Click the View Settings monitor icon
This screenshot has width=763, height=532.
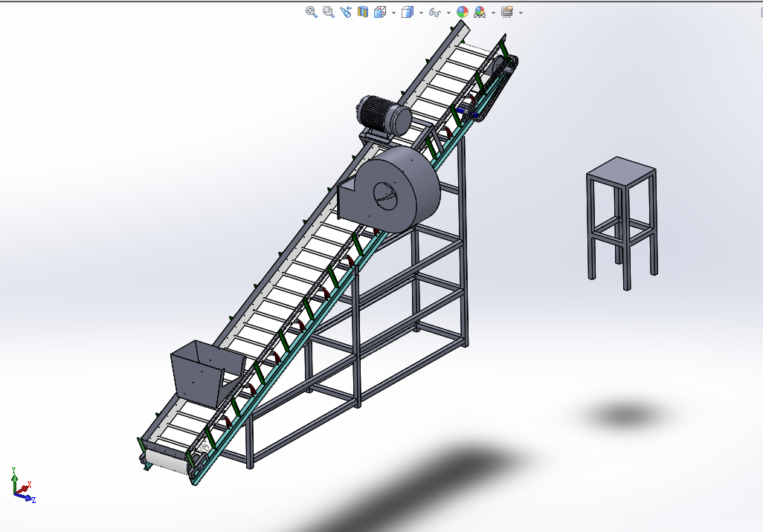(x=507, y=12)
